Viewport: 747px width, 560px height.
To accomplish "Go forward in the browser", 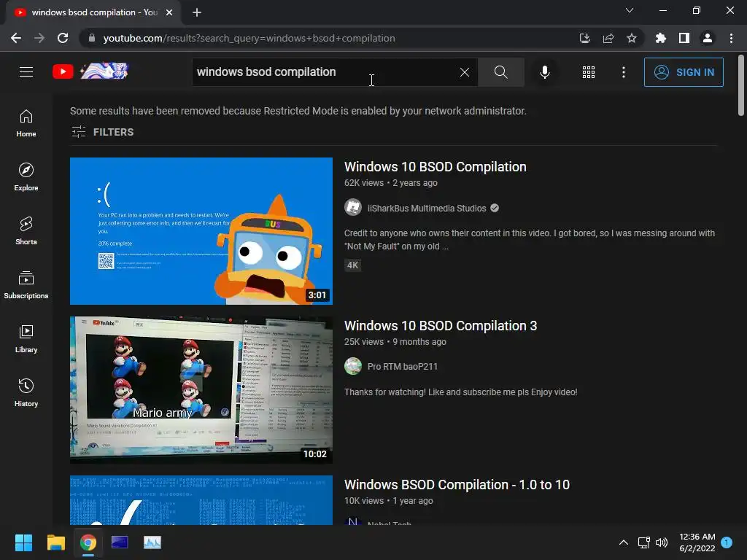I will click(x=39, y=38).
